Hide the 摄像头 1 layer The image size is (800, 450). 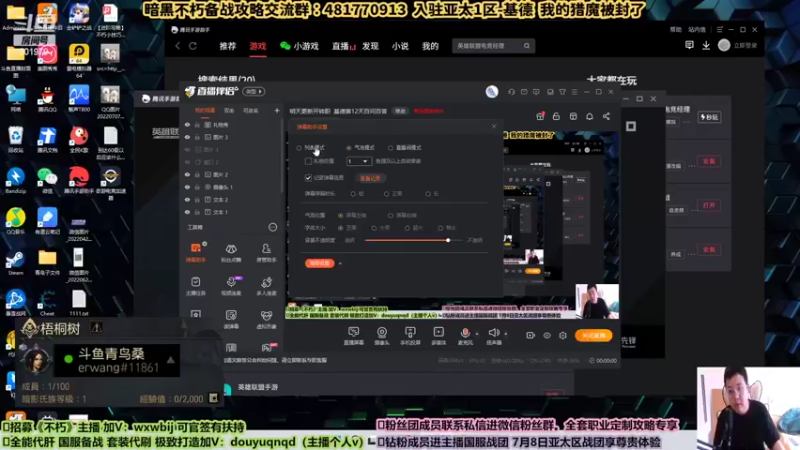pyautogui.click(x=187, y=187)
